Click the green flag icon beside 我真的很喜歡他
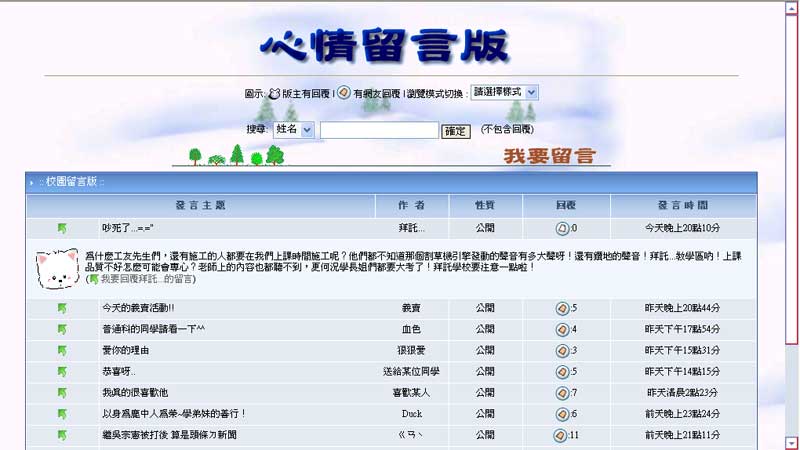 [x=62, y=393]
